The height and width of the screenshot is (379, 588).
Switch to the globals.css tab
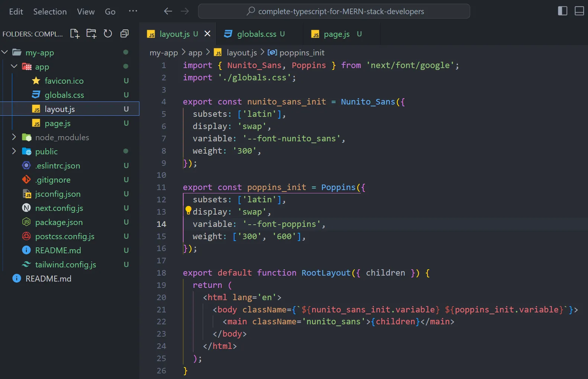point(256,34)
